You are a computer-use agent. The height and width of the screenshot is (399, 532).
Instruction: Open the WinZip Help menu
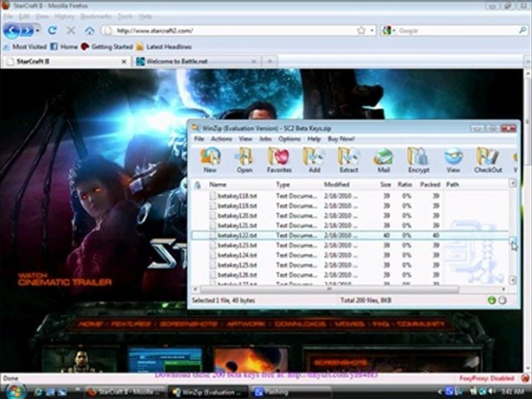click(x=314, y=139)
